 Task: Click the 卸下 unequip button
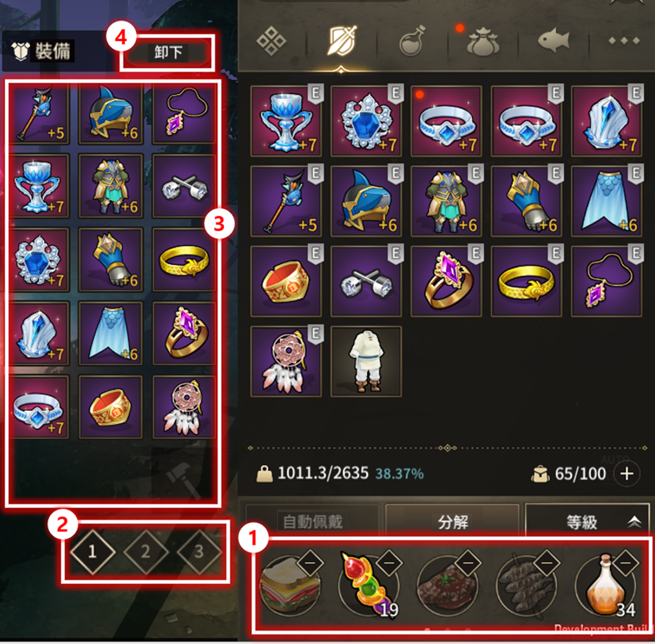pos(168,53)
